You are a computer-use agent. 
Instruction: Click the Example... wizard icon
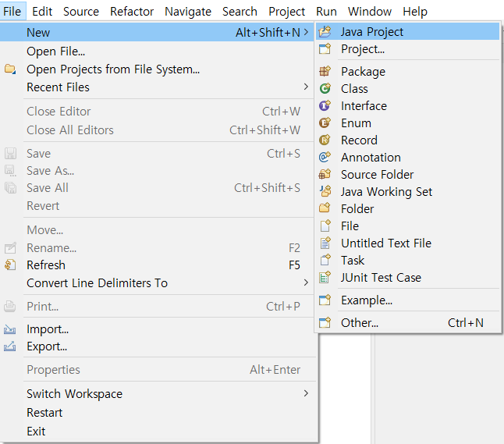pos(325,300)
